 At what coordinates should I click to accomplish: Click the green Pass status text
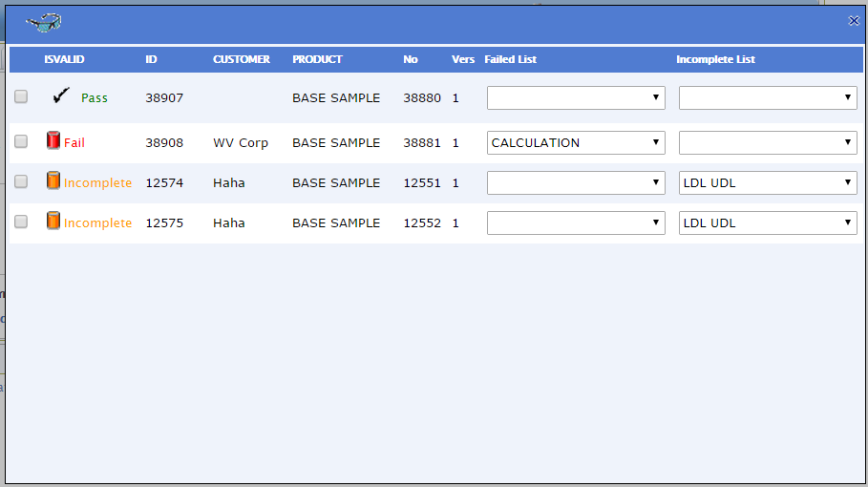point(95,98)
